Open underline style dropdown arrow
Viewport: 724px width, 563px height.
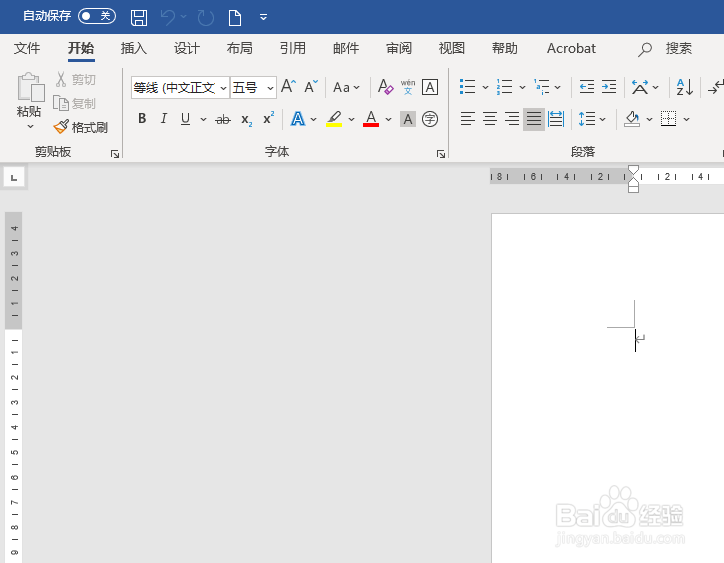coord(203,119)
